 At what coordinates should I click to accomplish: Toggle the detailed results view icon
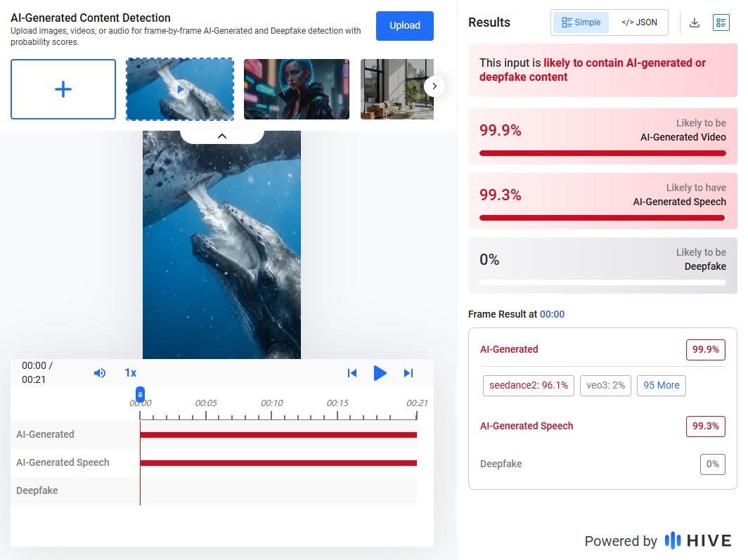pos(721,22)
